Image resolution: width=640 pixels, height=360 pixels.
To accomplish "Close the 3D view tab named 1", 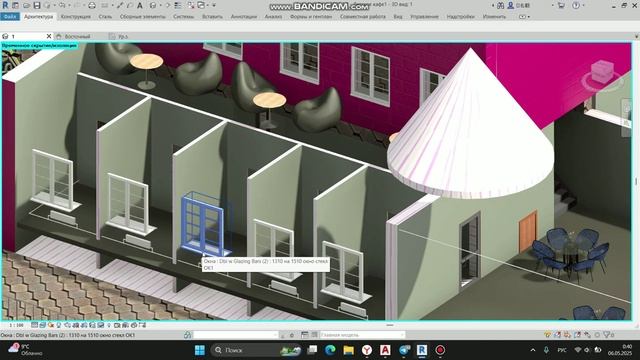I will (x=49, y=36).
